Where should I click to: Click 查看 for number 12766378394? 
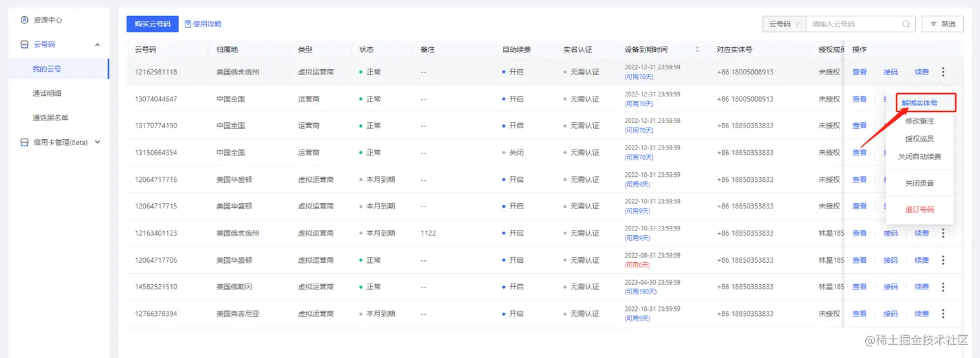tap(859, 314)
